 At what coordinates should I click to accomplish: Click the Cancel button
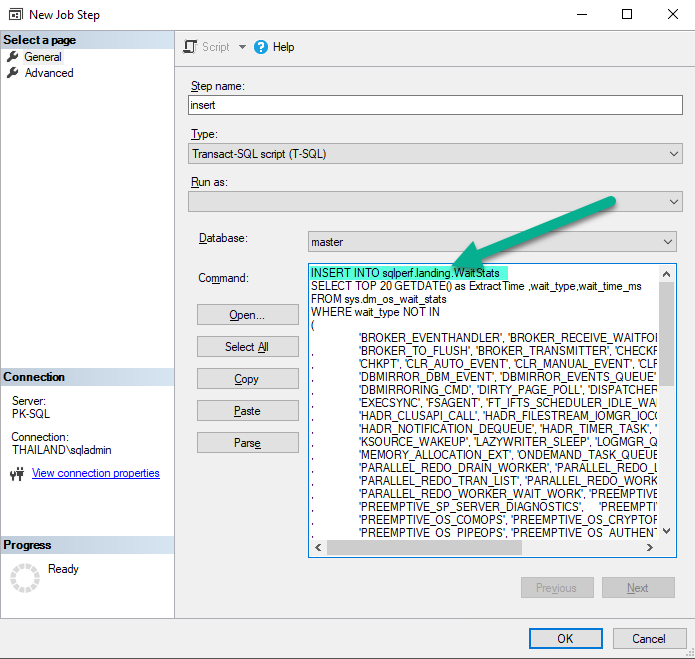pyautogui.click(x=648, y=638)
